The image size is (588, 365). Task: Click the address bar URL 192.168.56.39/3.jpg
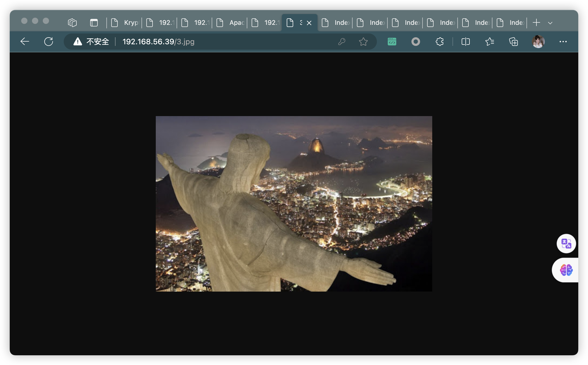pyautogui.click(x=158, y=42)
